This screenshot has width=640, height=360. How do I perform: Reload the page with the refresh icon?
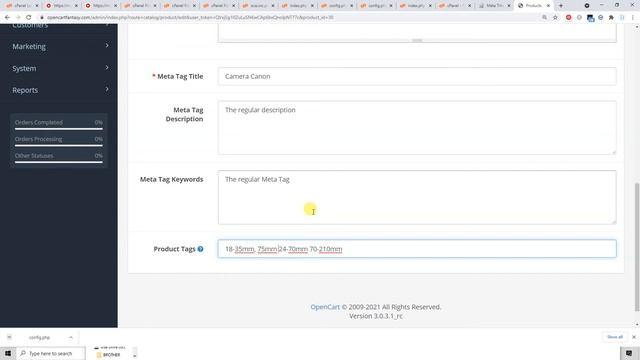[29, 18]
